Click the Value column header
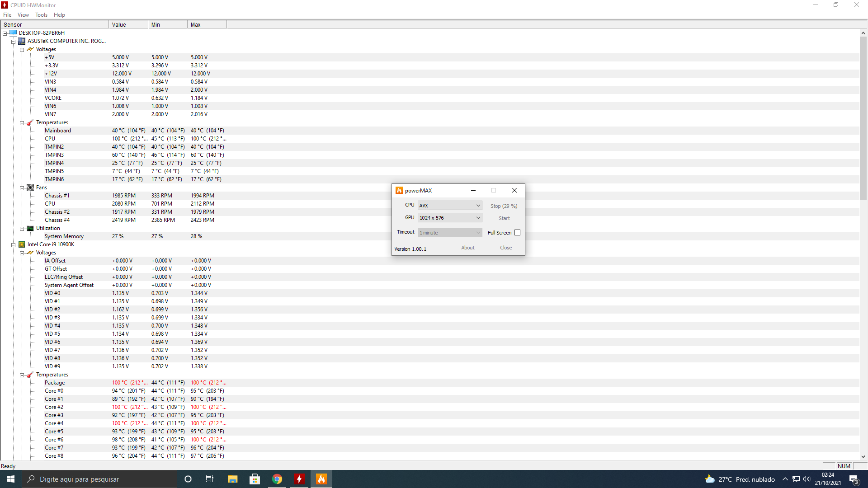Screen dimensions: 868x488 click(x=128, y=25)
